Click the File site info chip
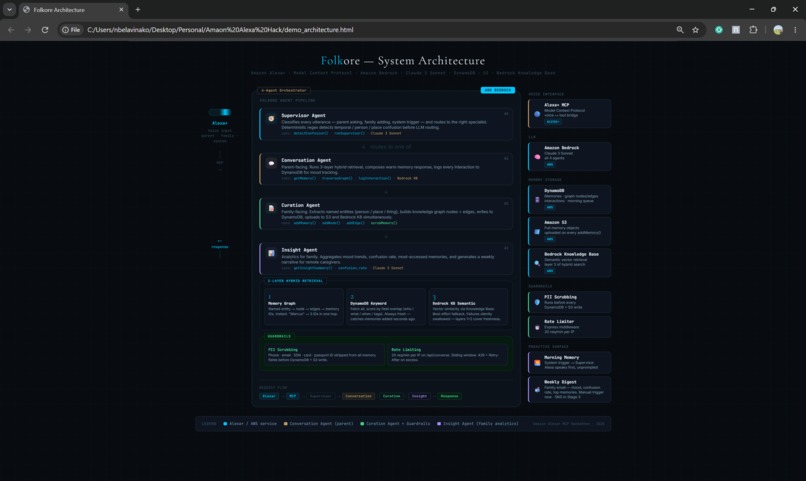The height and width of the screenshot is (481, 806). (71, 30)
